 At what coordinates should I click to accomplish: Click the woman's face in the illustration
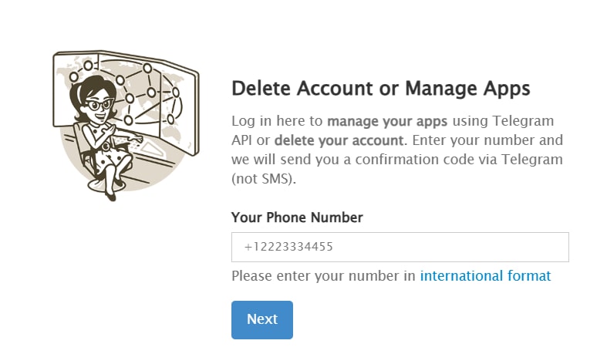(x=96, y=105)
